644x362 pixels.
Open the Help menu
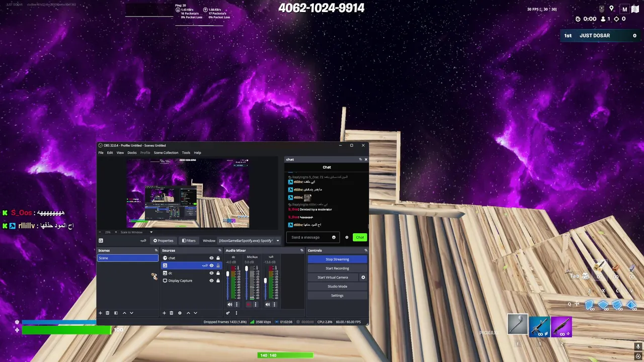(197, 153)
